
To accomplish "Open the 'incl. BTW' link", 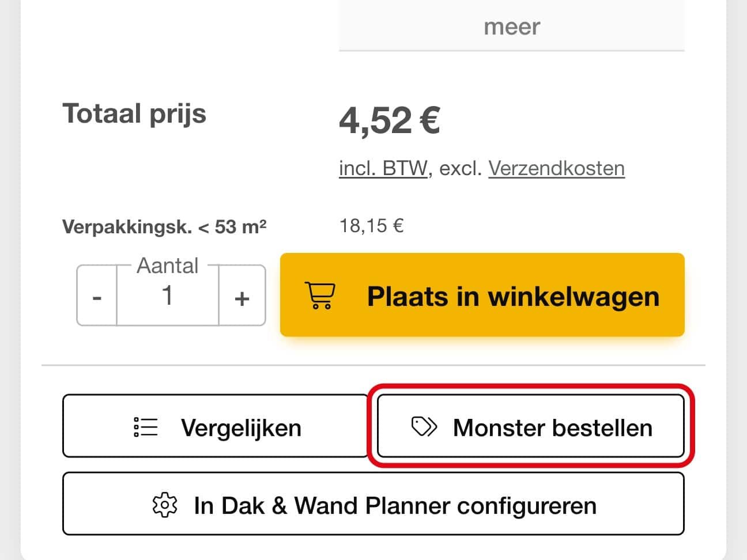I will point(383,168).
